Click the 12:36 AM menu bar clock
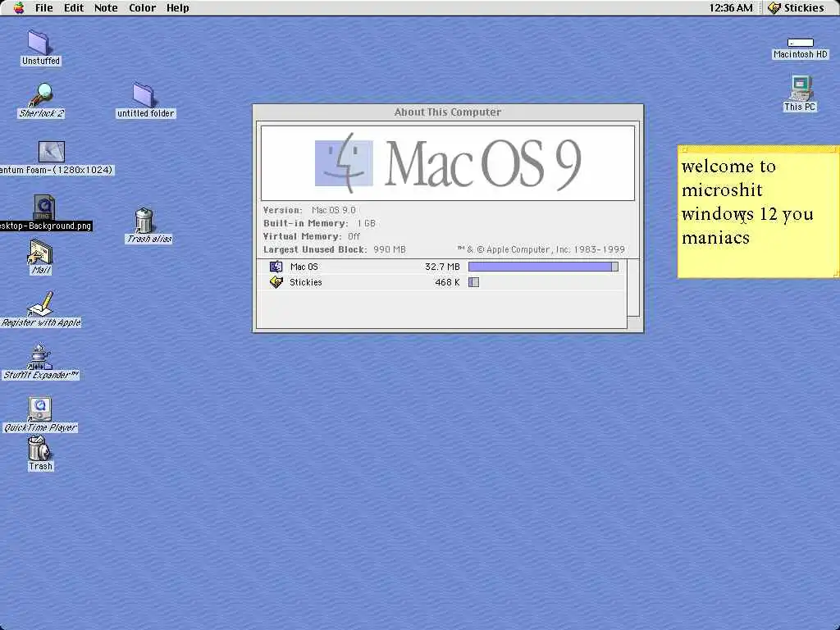The width and height of the screenshot is (840, 630). point(731,8)
